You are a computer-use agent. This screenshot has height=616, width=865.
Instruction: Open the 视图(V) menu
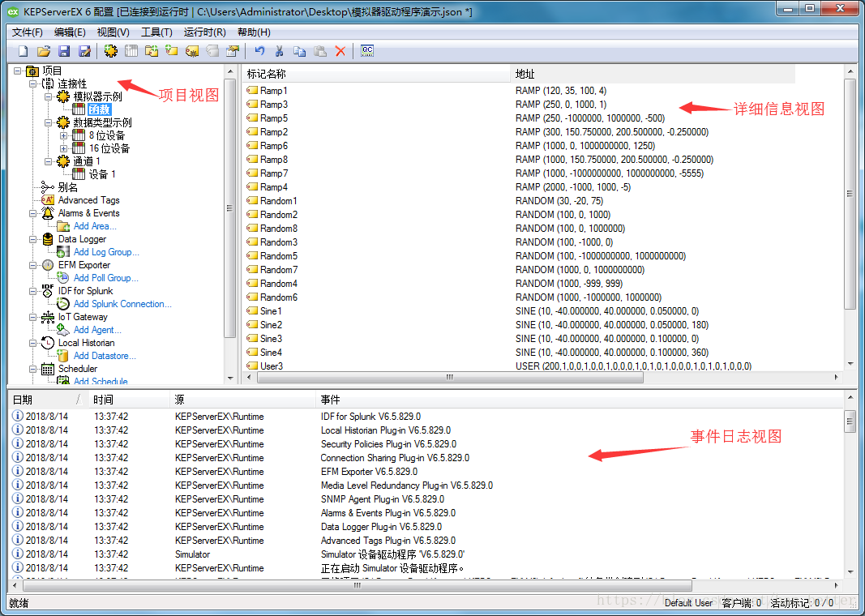point(113,32)
